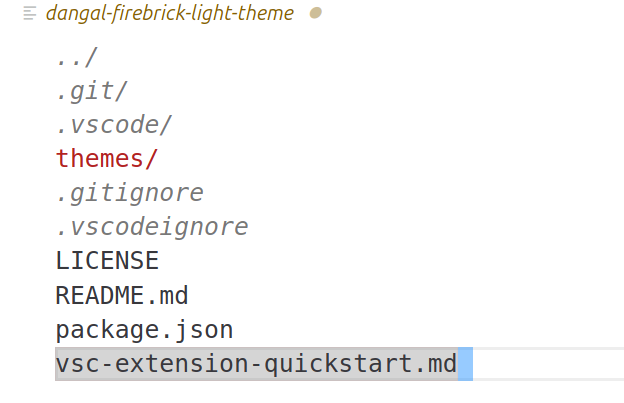
Task: Click the 'md' extension of README.md
Action: click(x=174, y=296)
